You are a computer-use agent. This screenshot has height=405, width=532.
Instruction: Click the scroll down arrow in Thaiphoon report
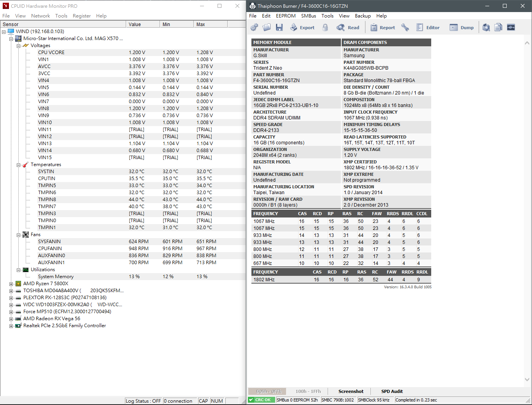527,379
